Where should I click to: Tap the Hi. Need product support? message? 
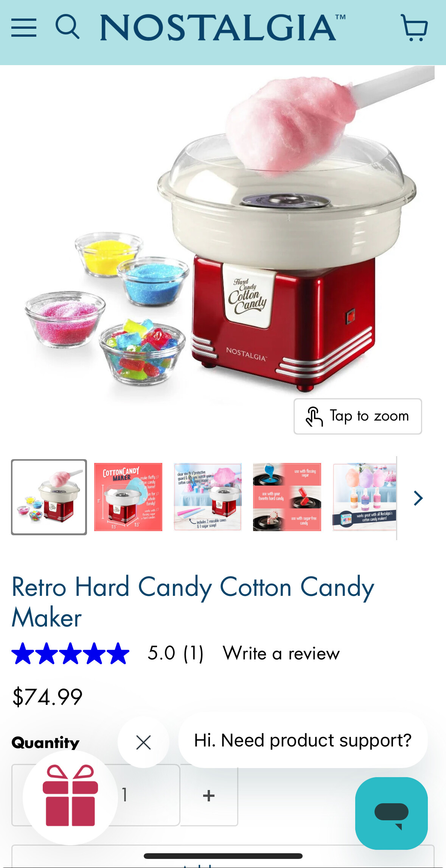pos(303,740)
